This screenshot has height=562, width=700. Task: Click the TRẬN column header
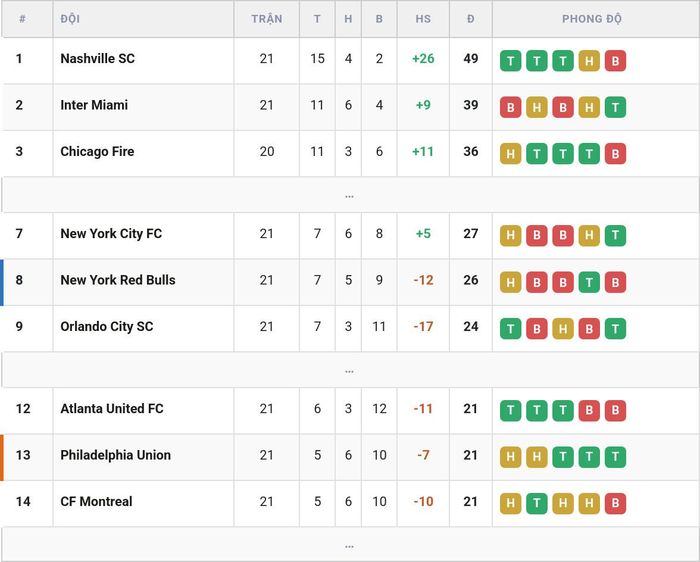pos(267,19)
